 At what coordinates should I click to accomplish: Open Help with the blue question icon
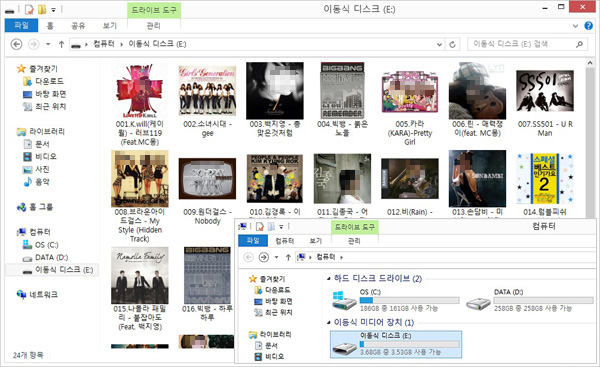(x=589, y=26)
